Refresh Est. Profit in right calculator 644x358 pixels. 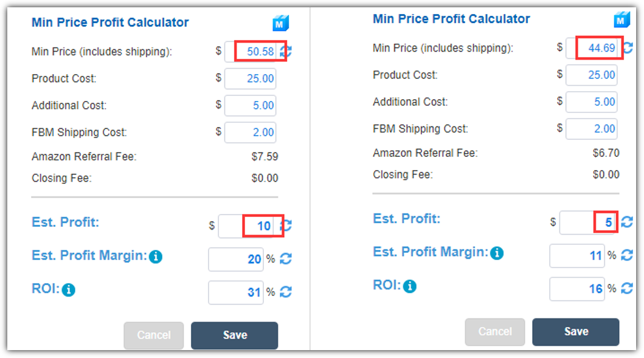click(627, 222)
